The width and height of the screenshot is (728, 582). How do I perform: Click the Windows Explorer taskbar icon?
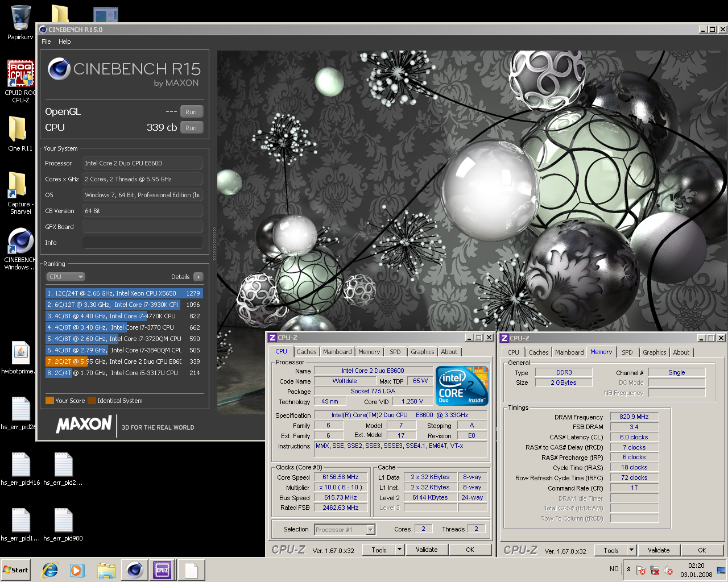pyautogui.click(x=106, y=570)
